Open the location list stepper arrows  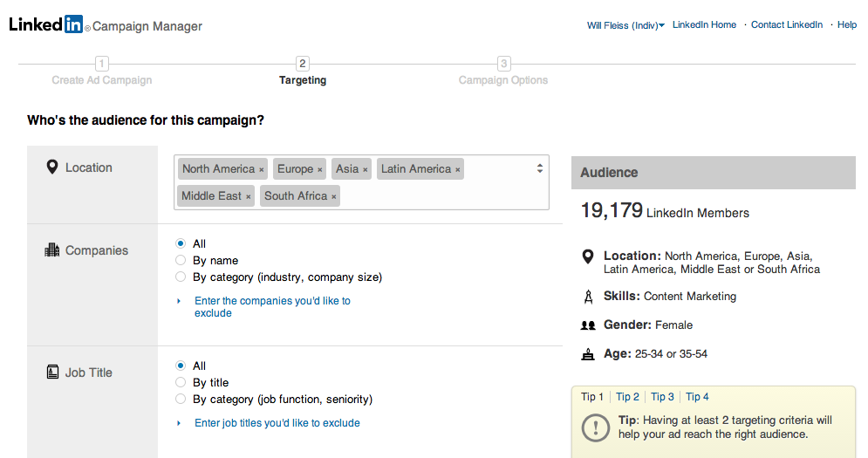tap(540, 168)
